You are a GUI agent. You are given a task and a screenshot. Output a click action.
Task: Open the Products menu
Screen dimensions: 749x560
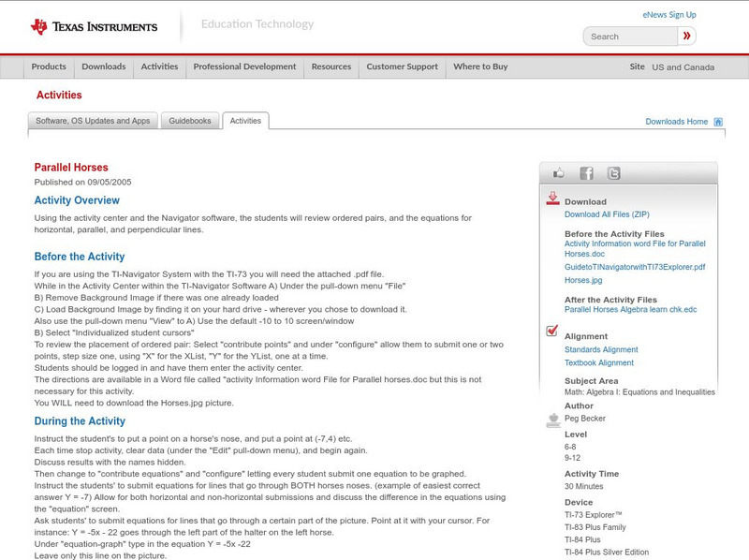(x=48, y=66)
